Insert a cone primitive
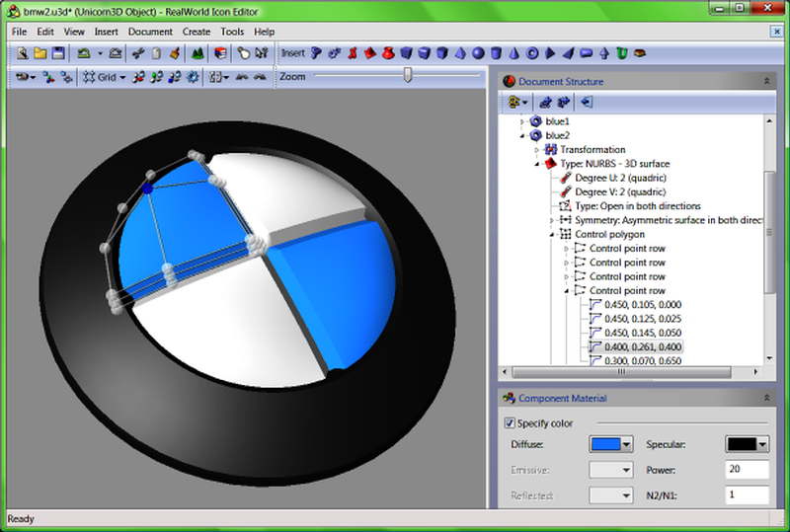The width and height of the screenshot is (790, 532). point(514,53)
